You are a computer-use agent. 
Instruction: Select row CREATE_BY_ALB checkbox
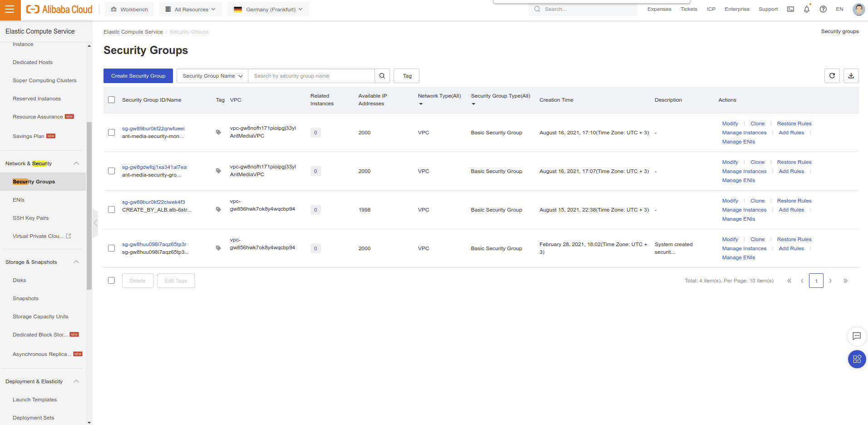[111, 210]
